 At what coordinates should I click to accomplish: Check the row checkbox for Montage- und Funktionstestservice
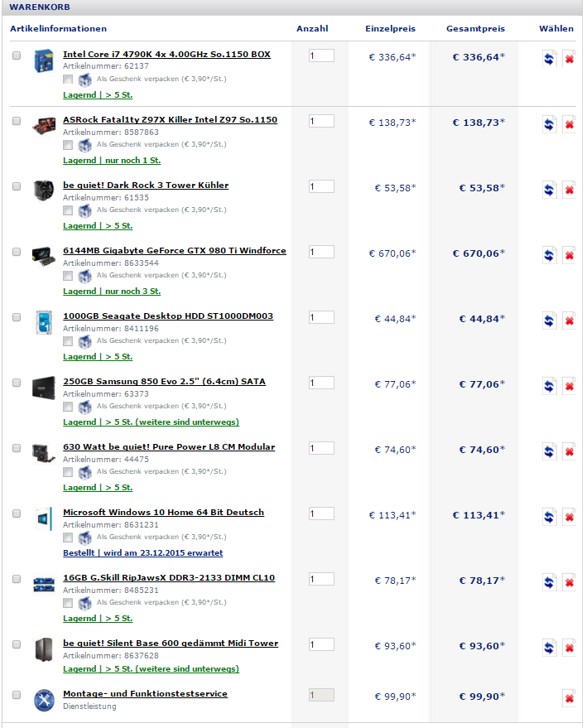[x=17, y=694]
